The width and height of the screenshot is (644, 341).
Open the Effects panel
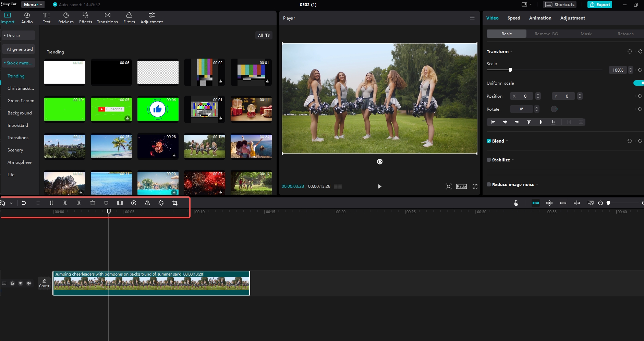click(x=85, y=18)
